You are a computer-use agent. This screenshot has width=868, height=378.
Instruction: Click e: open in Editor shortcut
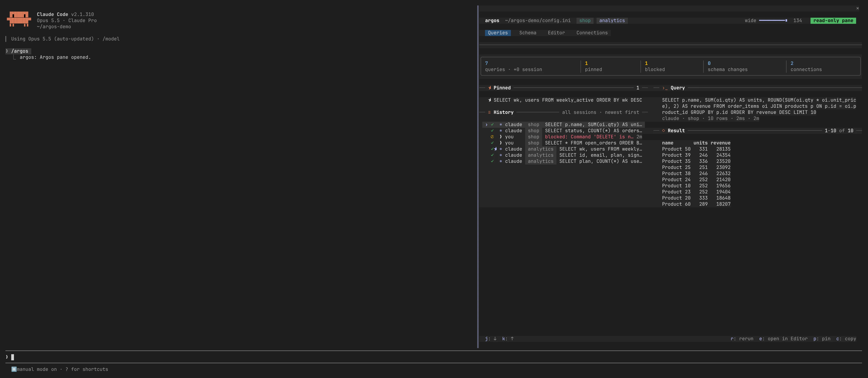pyautogui.click(x=783, y=339)
